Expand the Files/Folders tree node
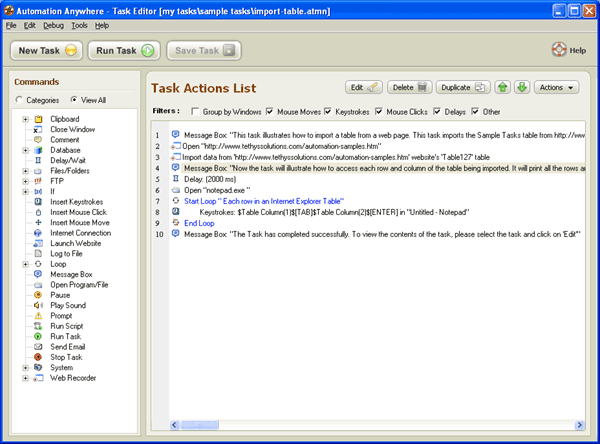Viewport: 600px width, 444px height. [x=25, y=171]
